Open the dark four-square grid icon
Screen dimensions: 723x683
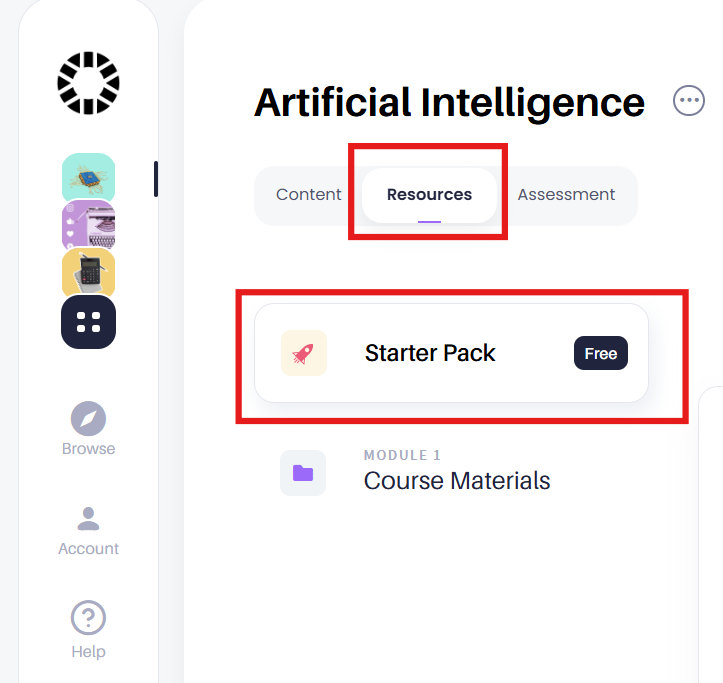click(x=88, y=322)
